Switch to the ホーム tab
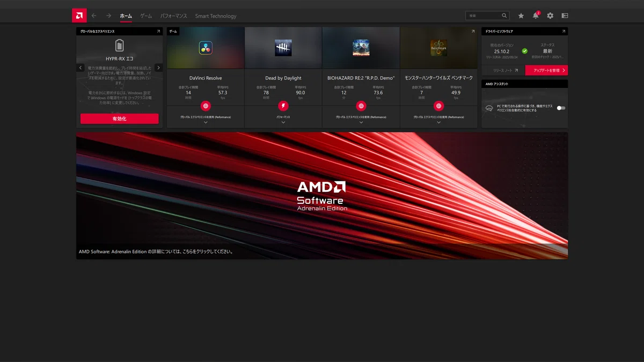This screenshot has width=644, height=362. [x=126, y=16]
